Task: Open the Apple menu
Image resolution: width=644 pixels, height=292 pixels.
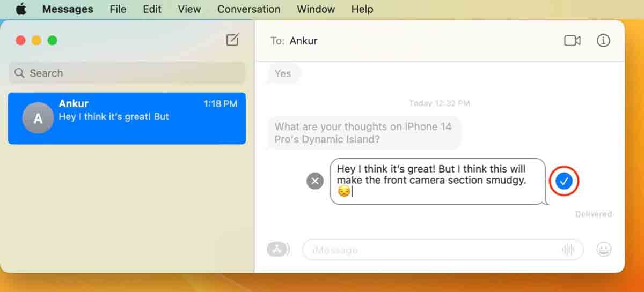Action: tap(20, 9)
